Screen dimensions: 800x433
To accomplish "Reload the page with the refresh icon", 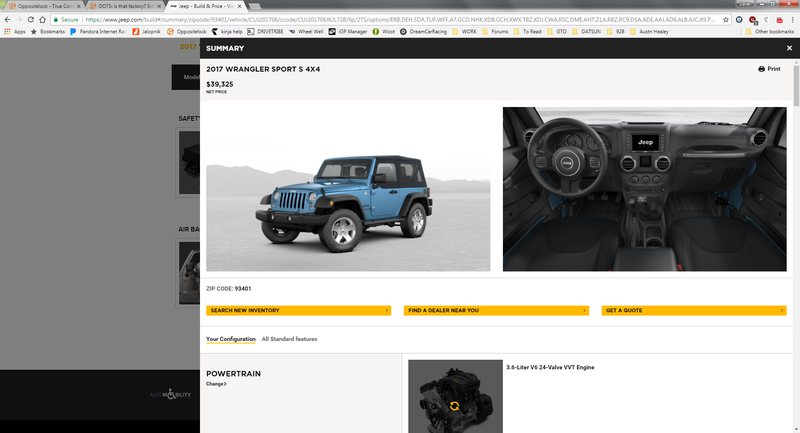I will (31, 19).
